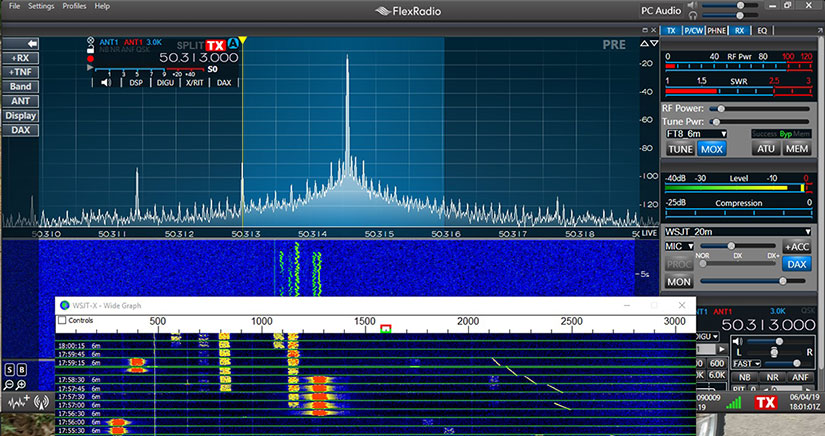The image size is (825, 436).
Task: Click the MEM button
Action: 797,149
